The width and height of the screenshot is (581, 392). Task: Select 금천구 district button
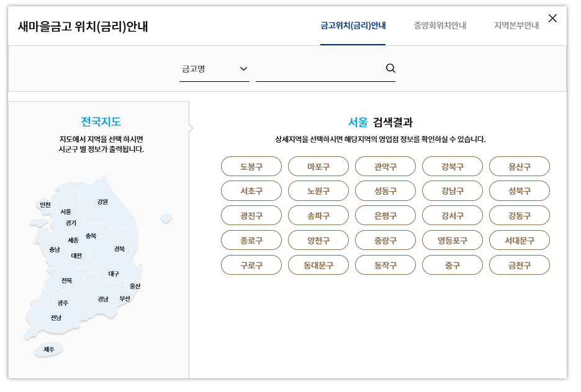tap(520, 265)
